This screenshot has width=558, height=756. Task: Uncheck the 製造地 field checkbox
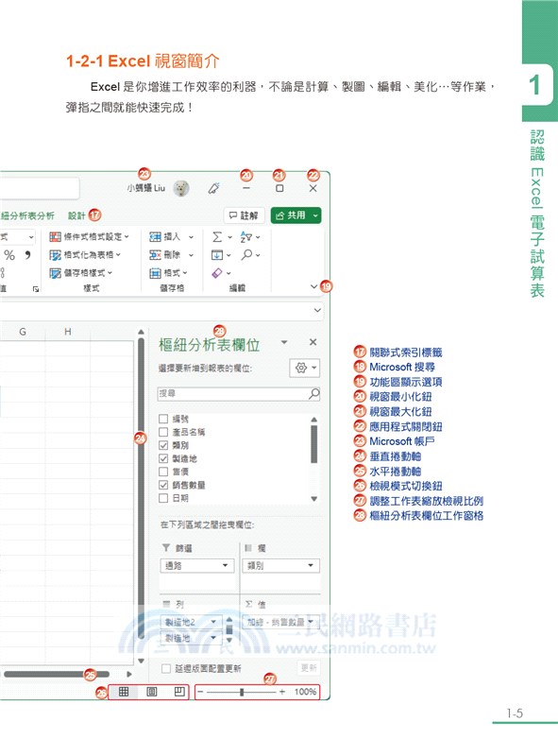[x=163, y=458]
